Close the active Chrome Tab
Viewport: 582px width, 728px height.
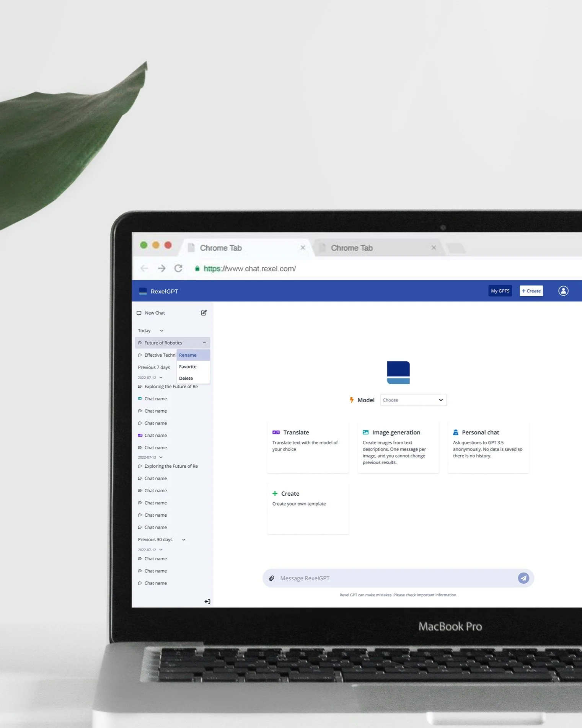point(303,248)
